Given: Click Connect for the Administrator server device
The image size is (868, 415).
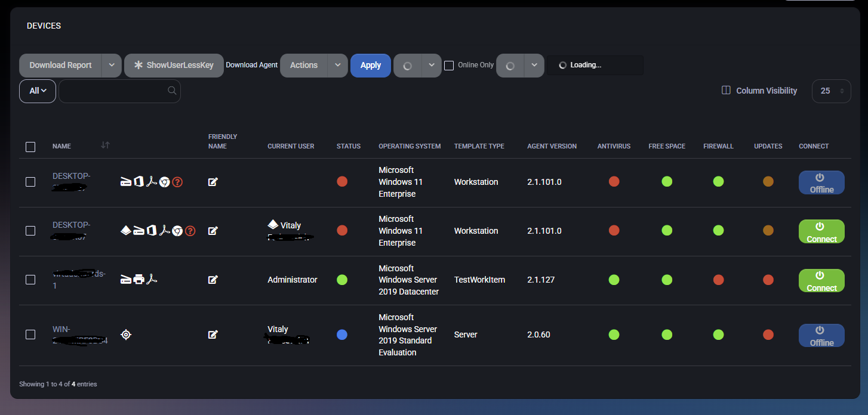Looking at the screenshot, I should click(821, 280).
